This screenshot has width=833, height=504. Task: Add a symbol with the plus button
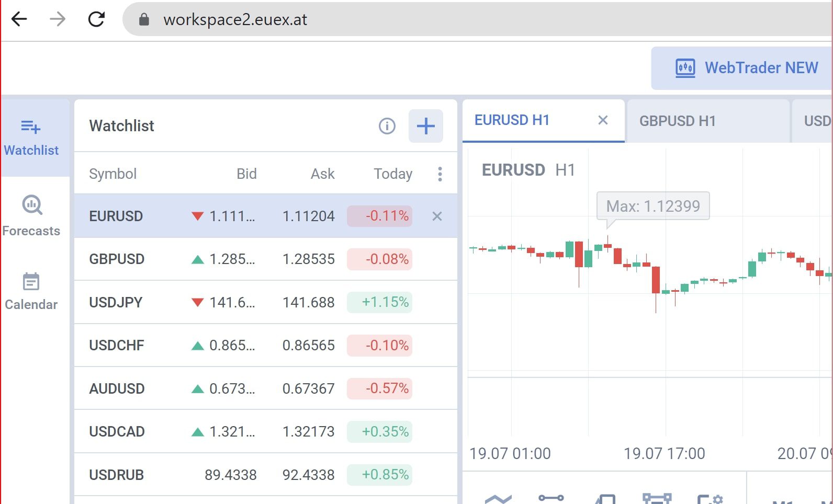pos(426,126)
